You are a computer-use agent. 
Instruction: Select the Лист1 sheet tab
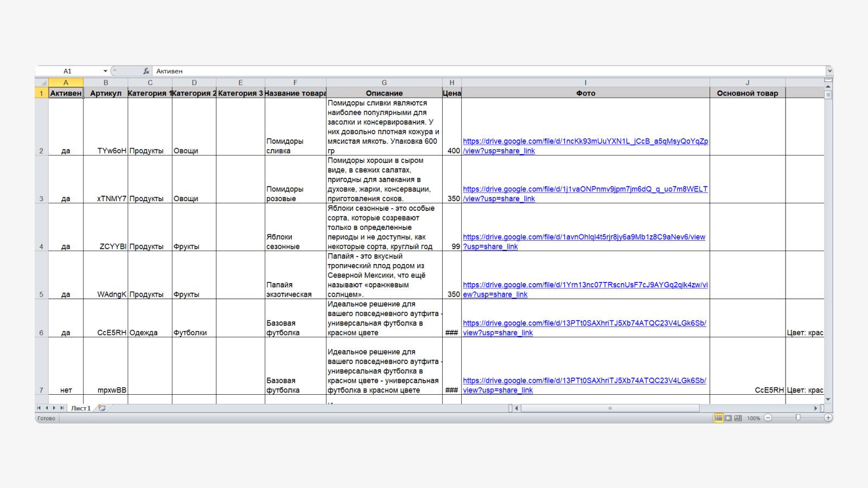click(81, 408)
